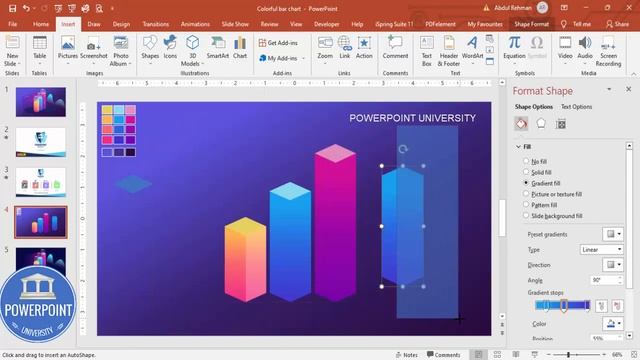Click Tell me search box

(576, 24)
